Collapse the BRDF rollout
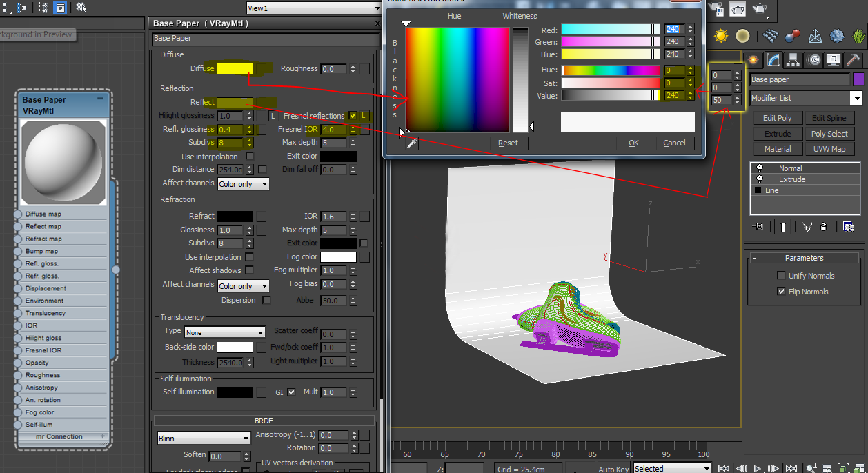This screenshot has height=473, width=868. (264, 420)
